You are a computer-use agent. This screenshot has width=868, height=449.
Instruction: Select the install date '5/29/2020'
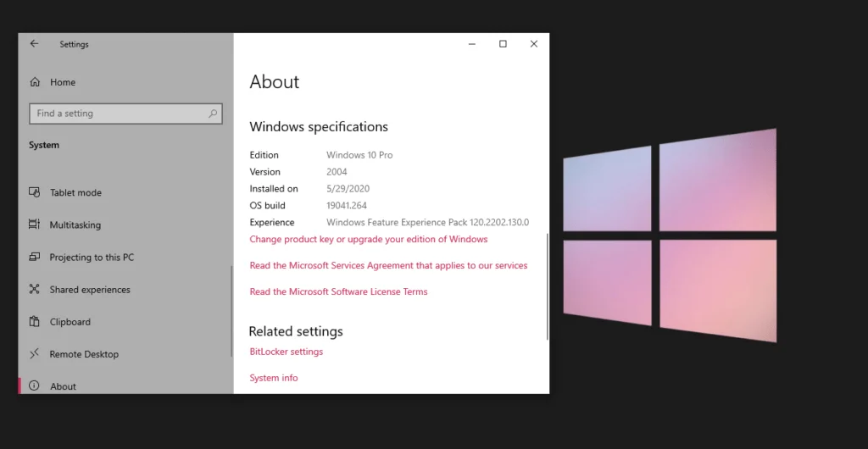click(x=348, y=189)
